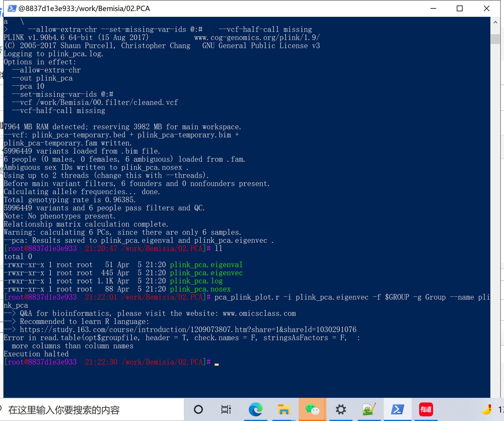Screen dimensions: 504x421
Task: Click the taskbar search input box
Action: point(92,410)
